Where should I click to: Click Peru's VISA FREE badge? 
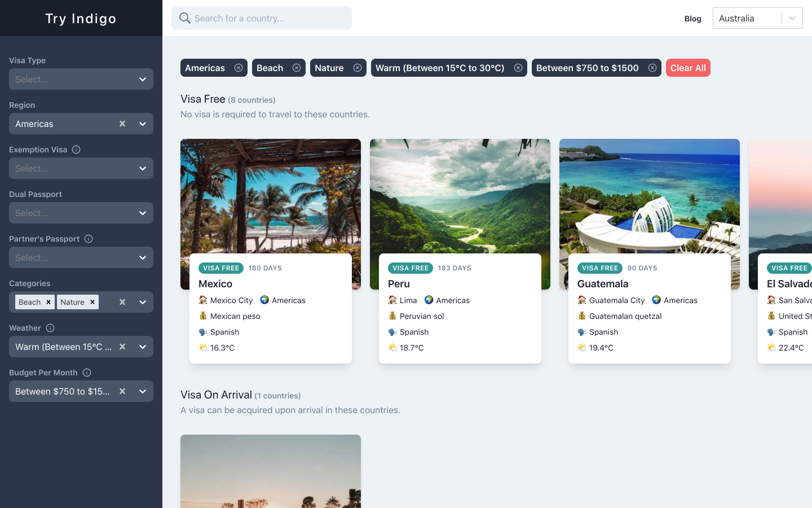pyautogui.click(x=411, y=268)
